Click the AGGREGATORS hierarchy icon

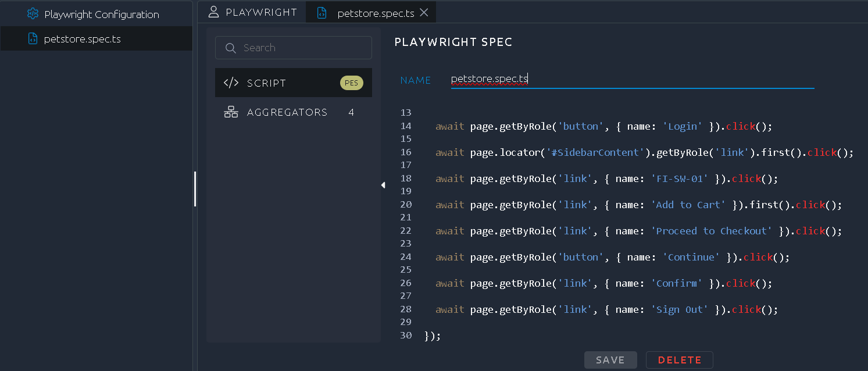pyautogui.click(x=231, y=112)
